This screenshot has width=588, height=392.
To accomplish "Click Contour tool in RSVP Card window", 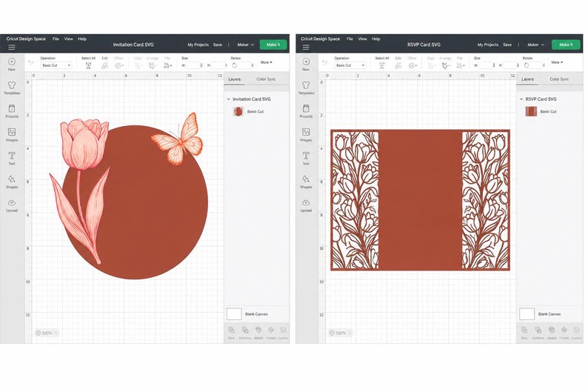I will pos(577,333).
